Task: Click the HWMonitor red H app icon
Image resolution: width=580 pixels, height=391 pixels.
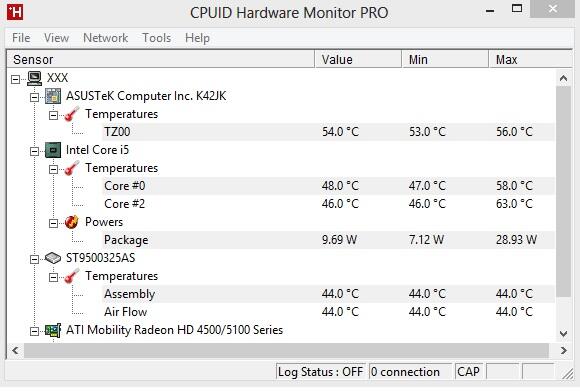Action: tap(15, 12)
